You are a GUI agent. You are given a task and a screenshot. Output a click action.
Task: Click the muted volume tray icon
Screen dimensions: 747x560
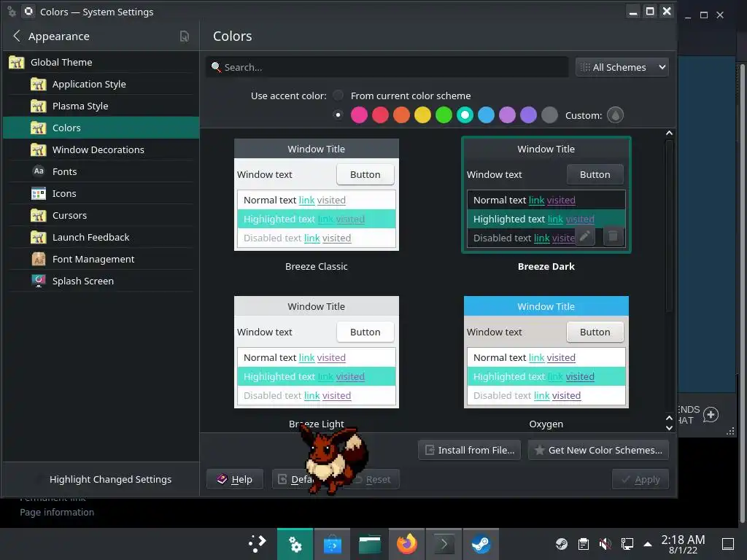605,544
